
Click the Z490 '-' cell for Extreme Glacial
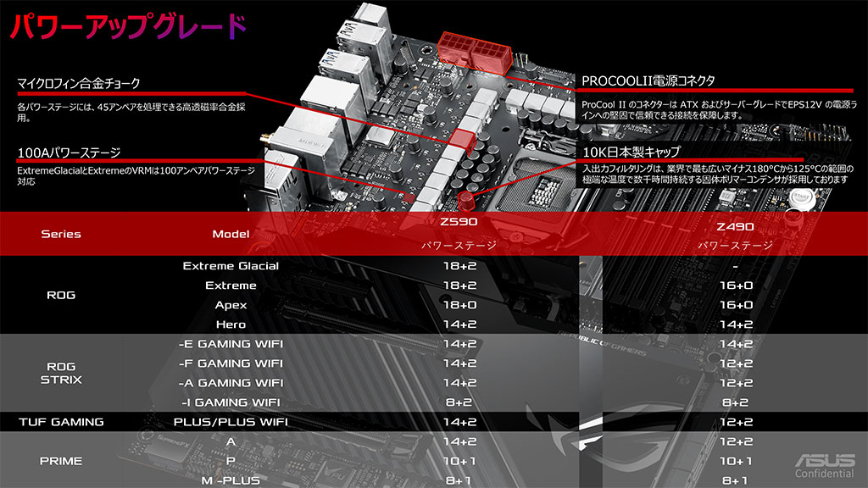735,267
